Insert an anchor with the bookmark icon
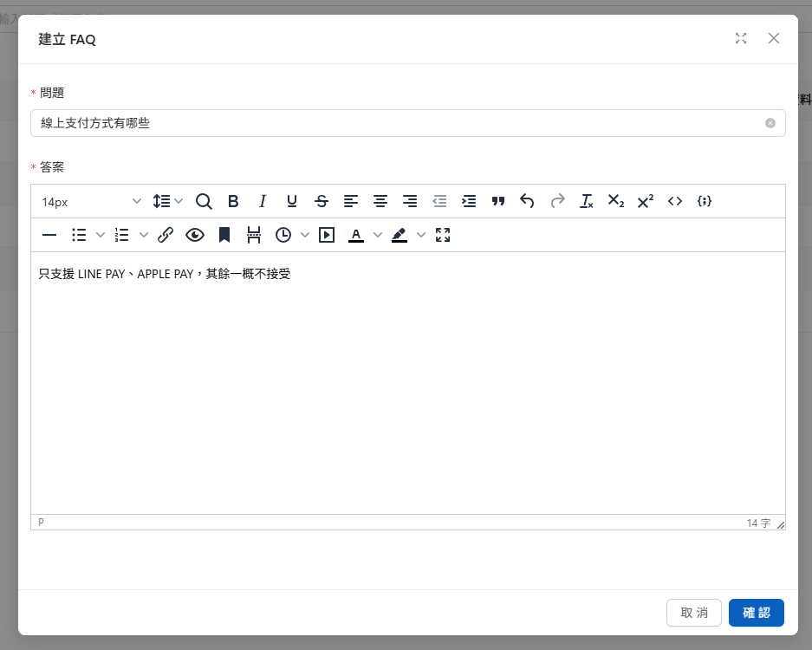 [224, 235]
